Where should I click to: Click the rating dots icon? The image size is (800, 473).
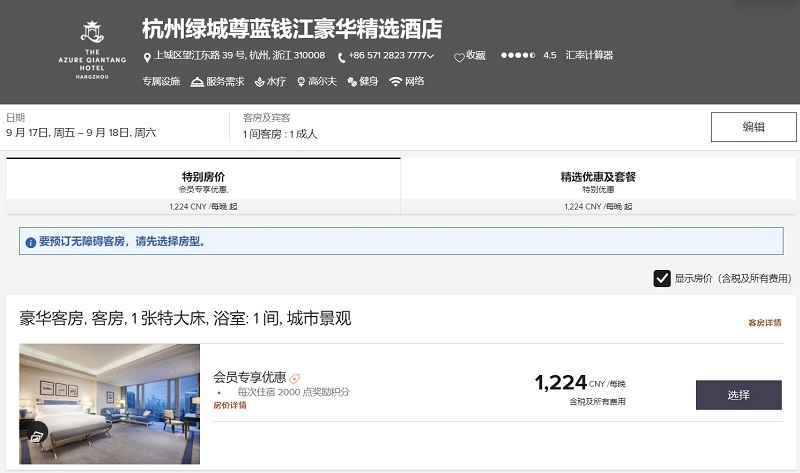[518, 55]
